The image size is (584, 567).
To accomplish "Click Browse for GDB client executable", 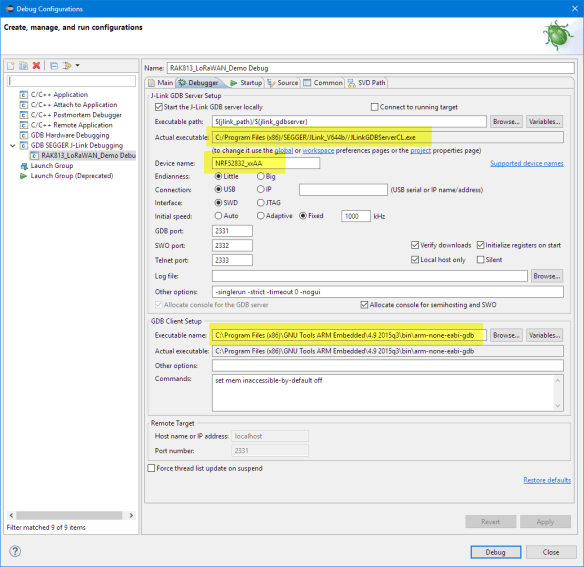I will [x=506, y=335].
